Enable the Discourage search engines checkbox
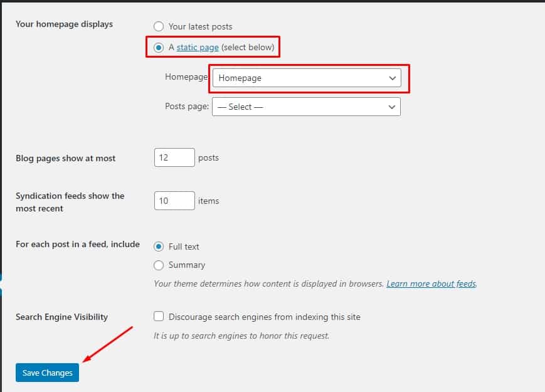Viewport: 545px width, 392px height. pyautogui.click(x=159, y=317)
